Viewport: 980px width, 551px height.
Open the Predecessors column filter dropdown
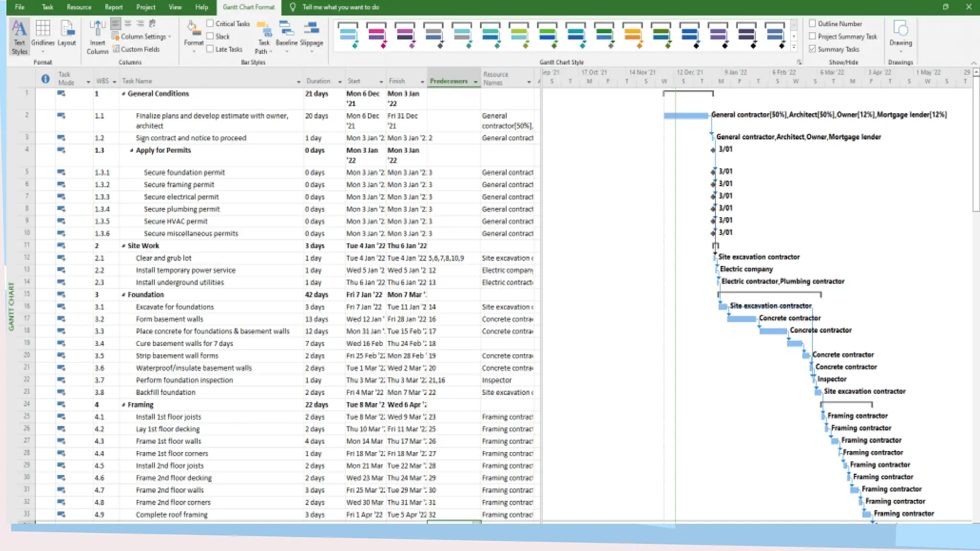pos(475,82)
